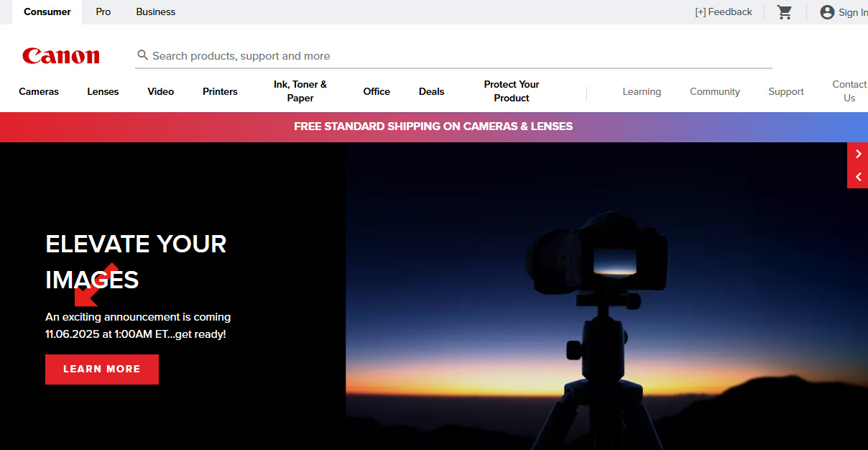This screenshot has width=868, height=450.
Task: Open the Ink, Toner & Paper menu
Action: [300, 91]
